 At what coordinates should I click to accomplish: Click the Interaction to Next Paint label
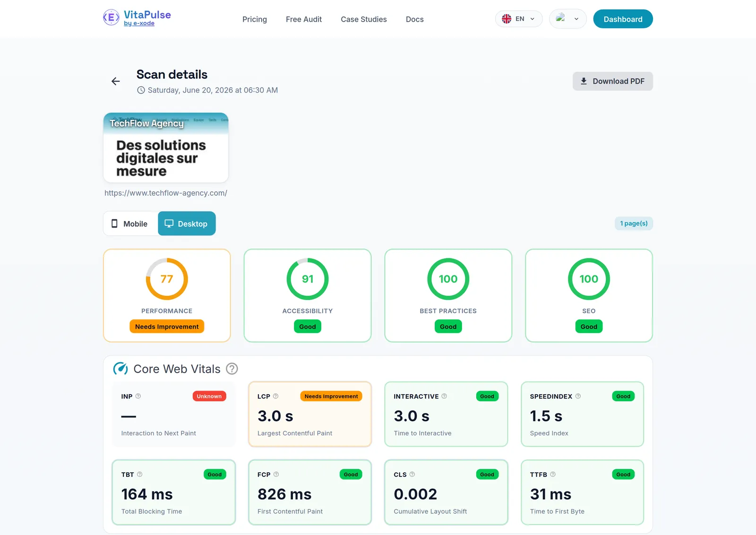coord(159,433)
